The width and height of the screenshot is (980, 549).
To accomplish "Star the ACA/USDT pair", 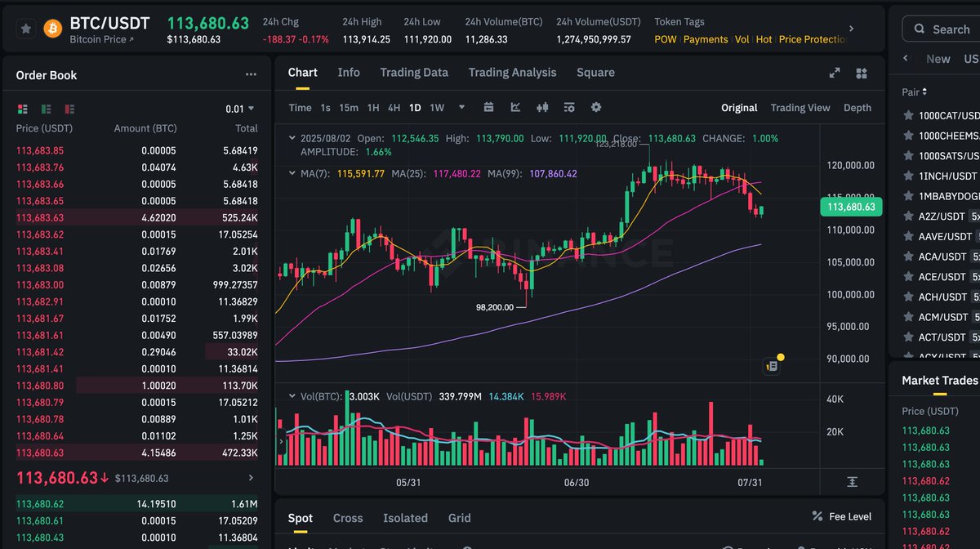I will pyautogui.click(x=907, y=257).
